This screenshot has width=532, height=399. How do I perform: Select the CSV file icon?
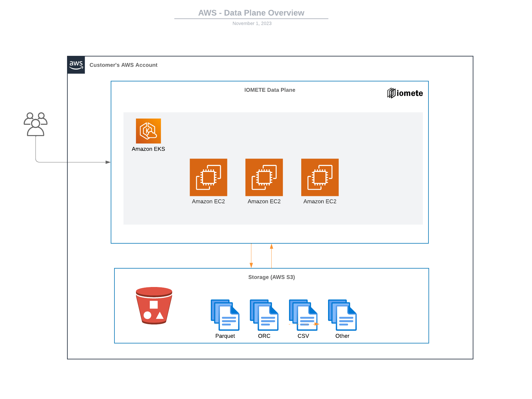click(303, 315)
